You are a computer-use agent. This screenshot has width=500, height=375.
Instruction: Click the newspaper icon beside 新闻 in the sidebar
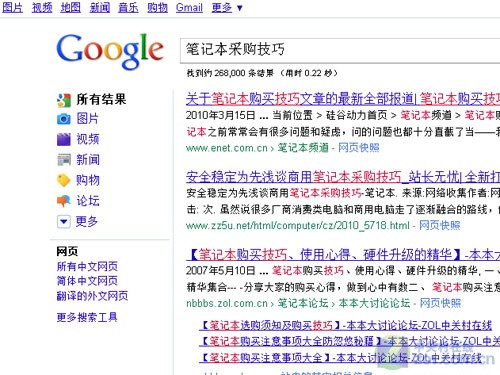coord(64,160)
